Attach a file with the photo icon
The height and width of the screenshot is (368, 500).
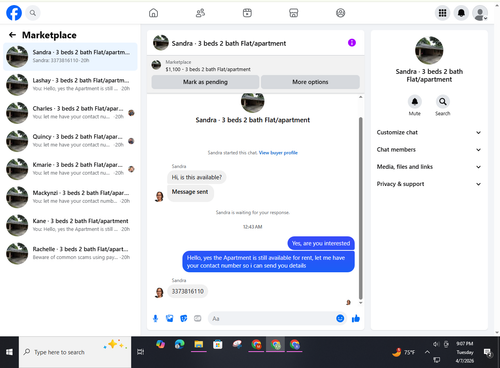pos(170,319)
